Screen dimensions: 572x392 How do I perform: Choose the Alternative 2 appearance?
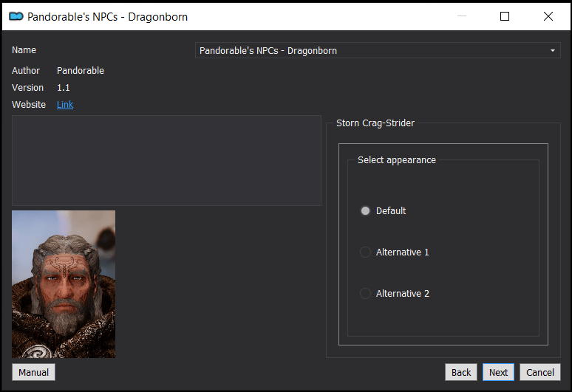pos(395,294)
